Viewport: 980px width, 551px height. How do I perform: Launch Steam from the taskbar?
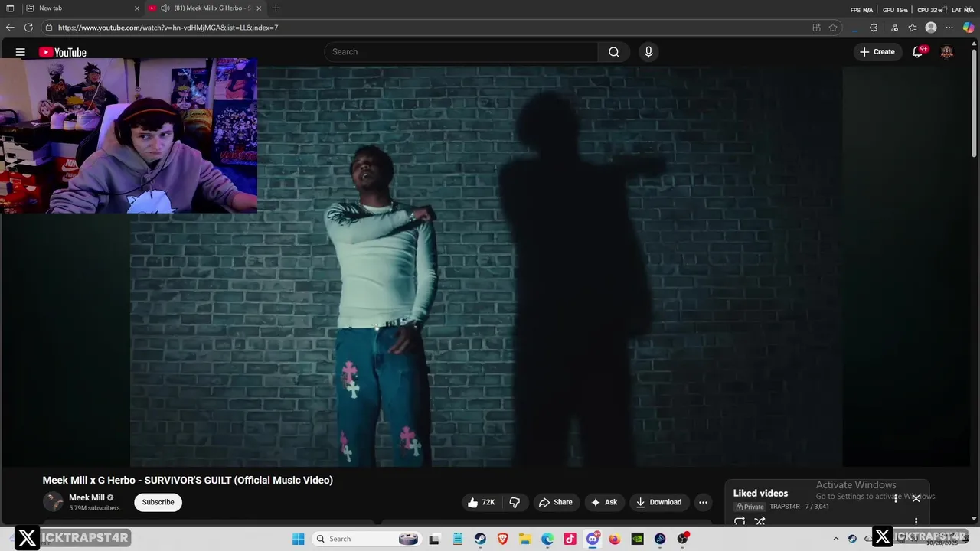480,539
